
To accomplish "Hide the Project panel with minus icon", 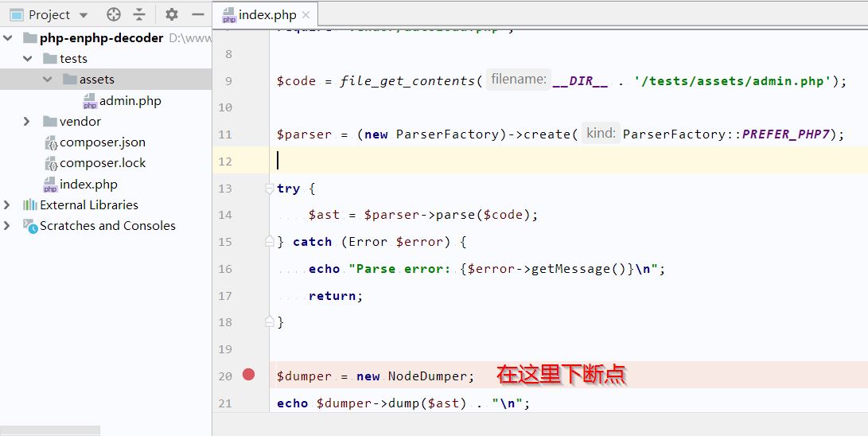I will (198, 14).
